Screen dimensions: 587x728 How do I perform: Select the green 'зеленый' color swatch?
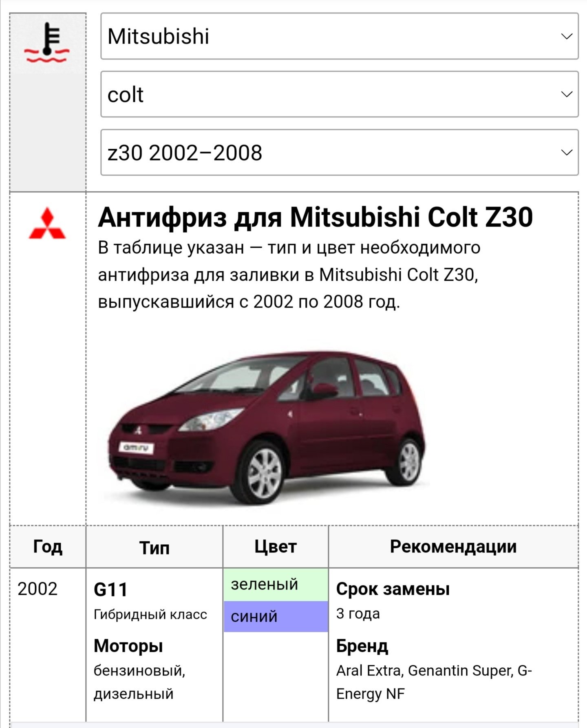(276, 585)
